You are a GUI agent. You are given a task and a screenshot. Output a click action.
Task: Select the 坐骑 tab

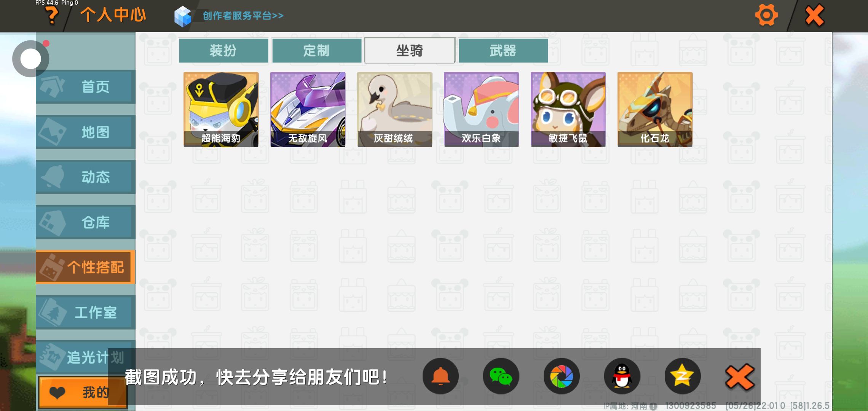tap(410, 50)
